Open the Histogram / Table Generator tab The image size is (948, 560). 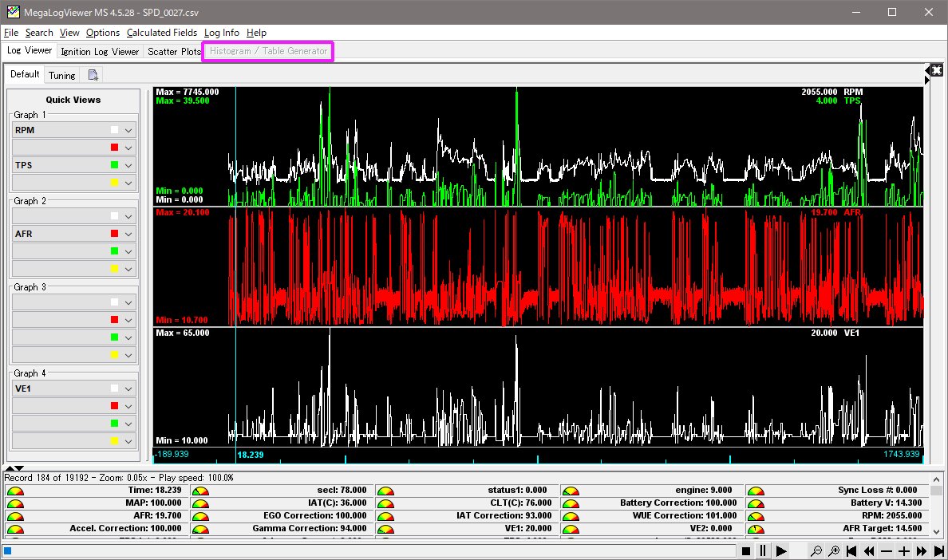pyautogui.click(x=268, y=52)
